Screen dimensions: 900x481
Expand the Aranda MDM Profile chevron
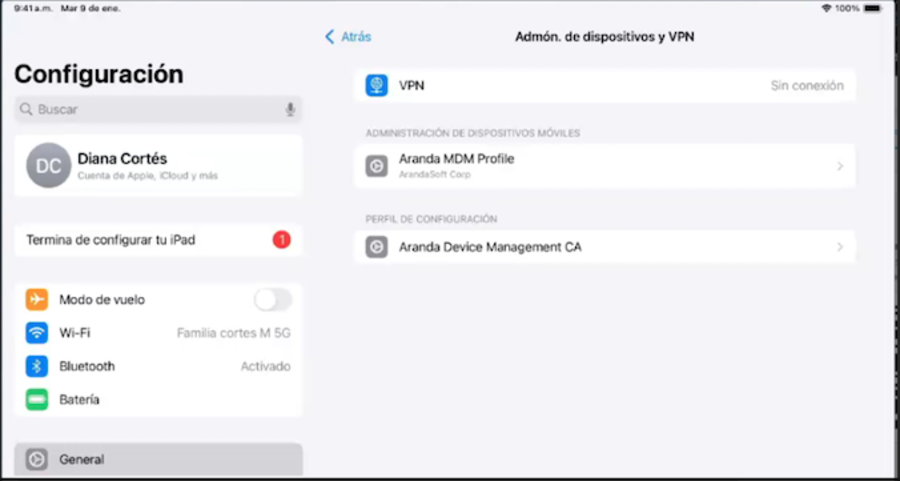[x=840, y=166]
